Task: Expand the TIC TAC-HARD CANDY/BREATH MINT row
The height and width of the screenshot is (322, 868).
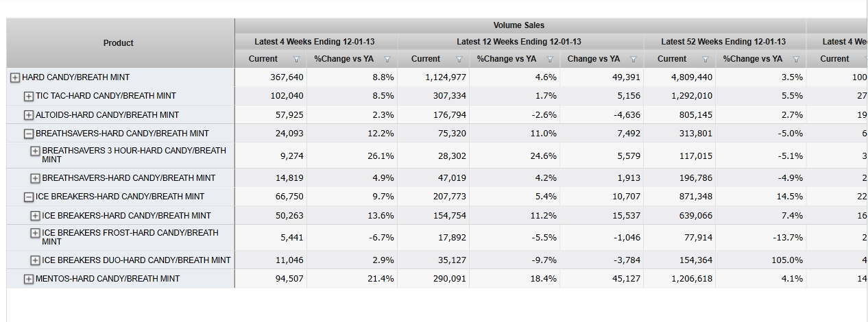Action: click(29, 96)
